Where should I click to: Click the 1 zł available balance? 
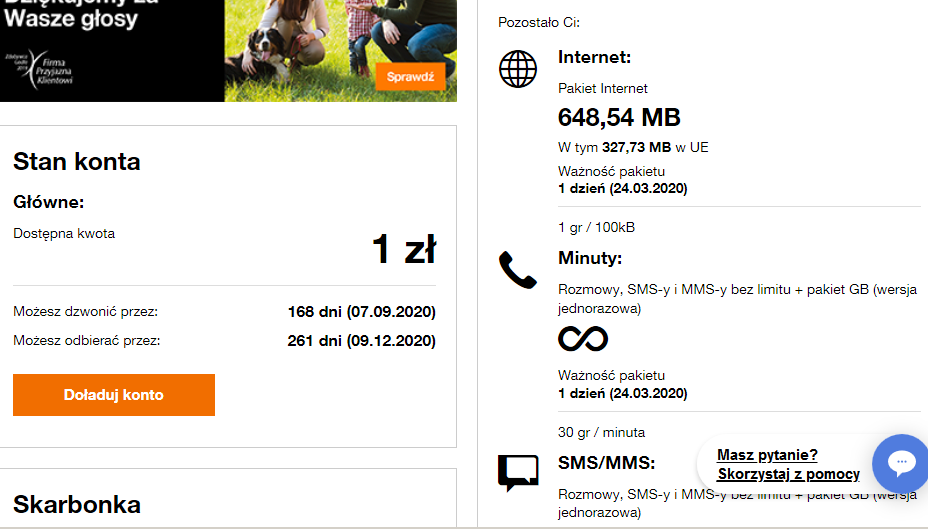(404, 249)
